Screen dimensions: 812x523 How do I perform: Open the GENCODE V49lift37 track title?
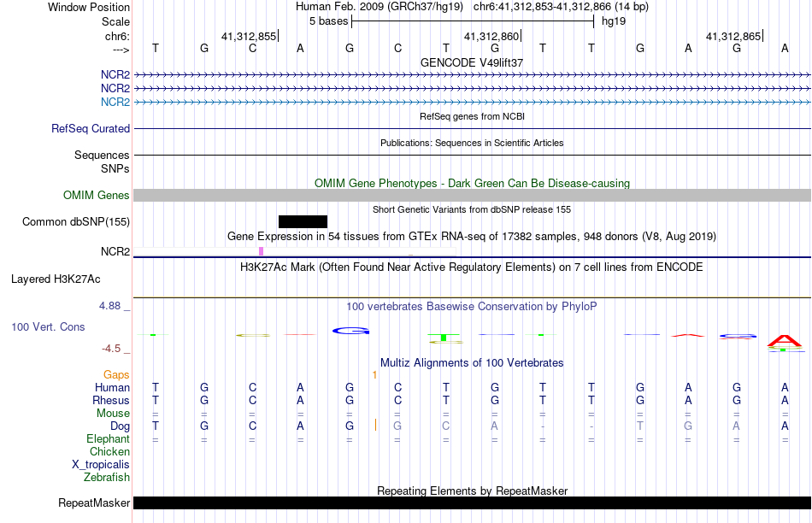point(472,62)
